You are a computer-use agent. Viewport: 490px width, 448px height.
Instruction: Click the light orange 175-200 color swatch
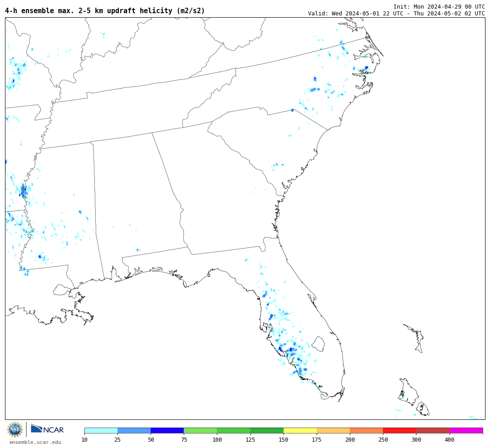click(333, 431)
